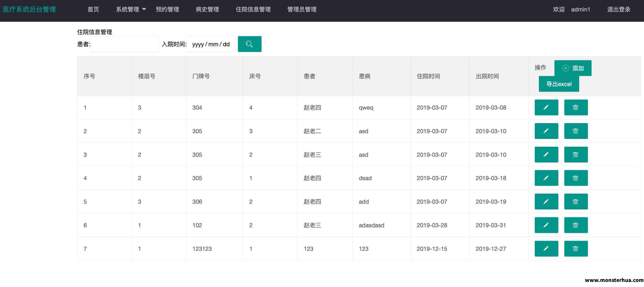Edit row 6 with illness adasdasd
The image size is (644, 287).
[546, 225]
